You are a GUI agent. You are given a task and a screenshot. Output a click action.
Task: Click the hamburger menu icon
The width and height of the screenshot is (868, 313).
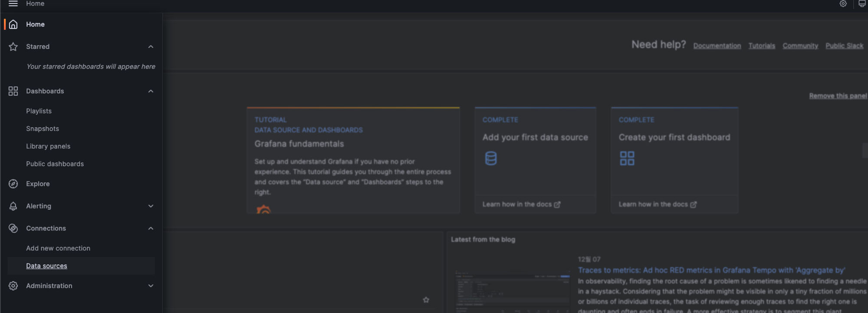point(13,3)
